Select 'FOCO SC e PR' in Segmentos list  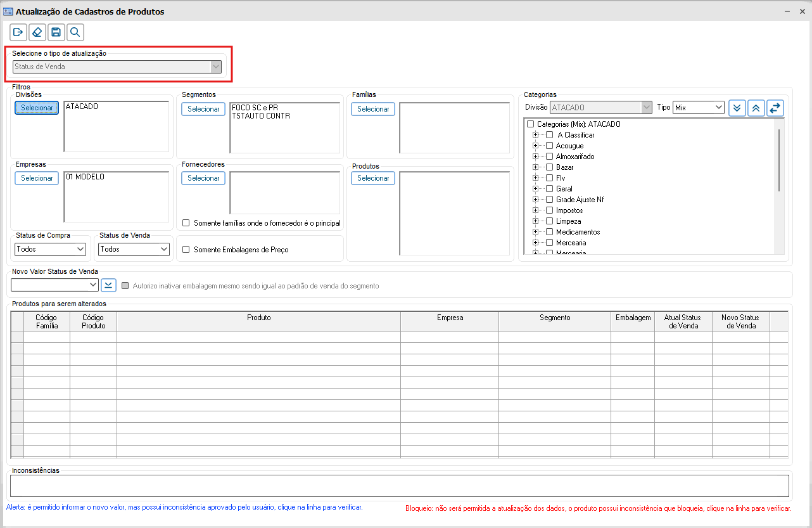pos(255,108)
